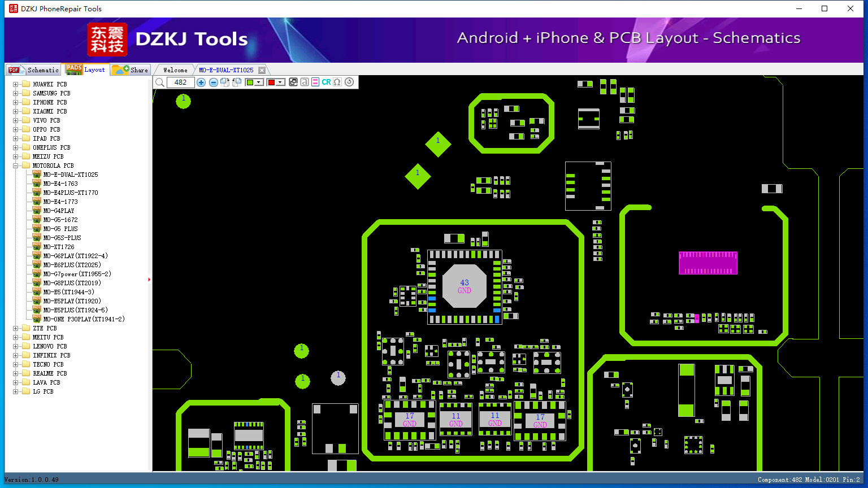Go to the Welcome document tab
The image size is (868, 488).
[175, 70]
